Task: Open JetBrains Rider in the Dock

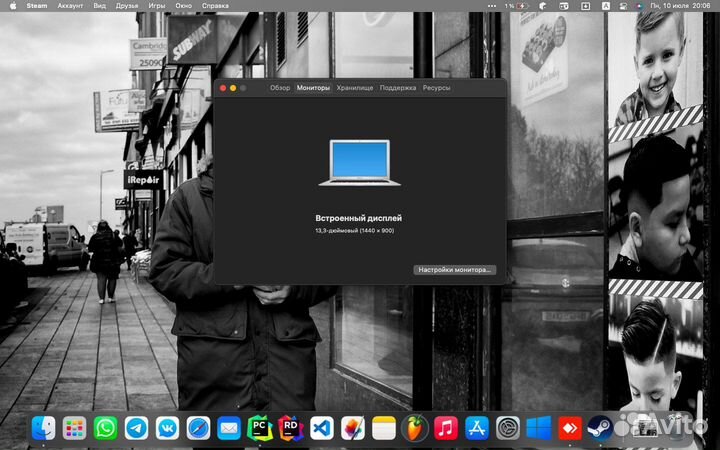Action: 291,428
